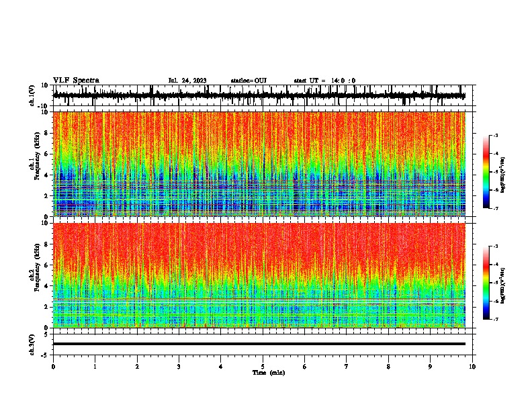The width and height of the screenshot is (532, 411).
Task: Click the date label 'Jul. 24, 2023'
Action: coord(187,81)
